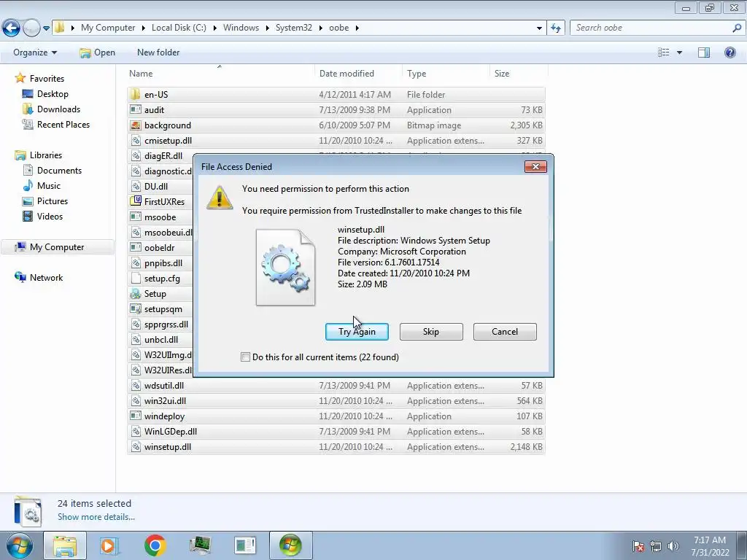Click the volume speaker tray icon
Viewport: 747px width, 560px height.
pos(673,546)
